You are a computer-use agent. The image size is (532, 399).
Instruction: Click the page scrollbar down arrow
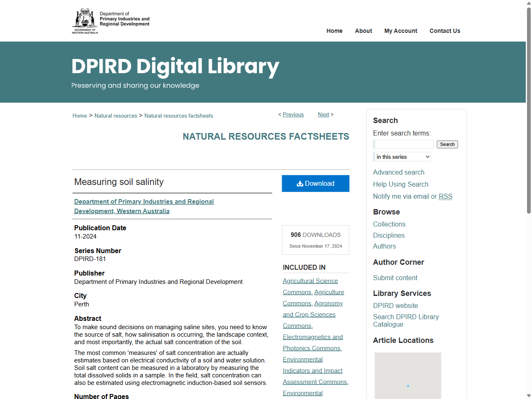[529, 395]
